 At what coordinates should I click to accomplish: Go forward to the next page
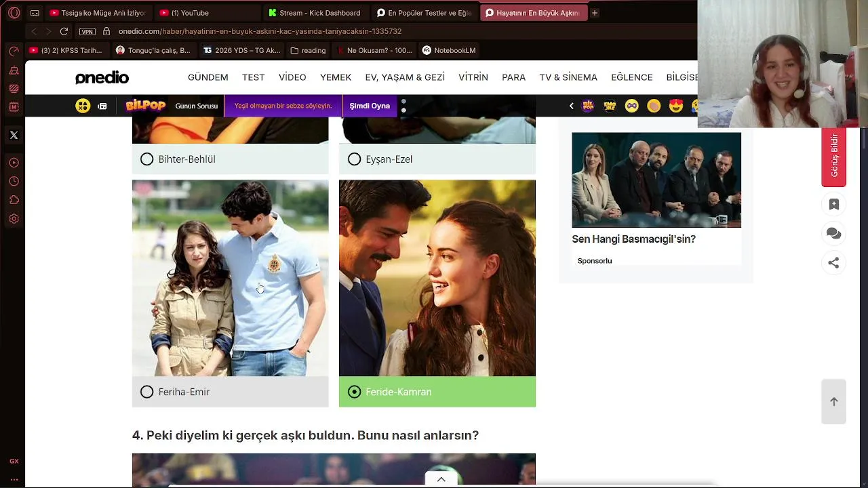pyautogui.click(x=48, y=31)
